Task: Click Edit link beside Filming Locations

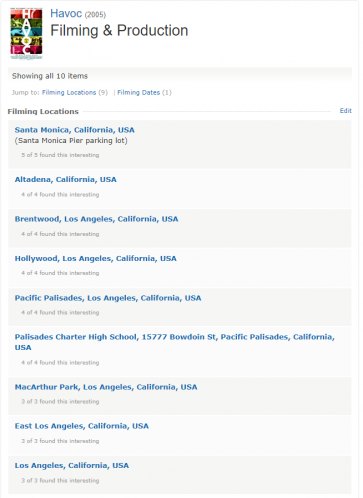Action: (x=345, y=111)
